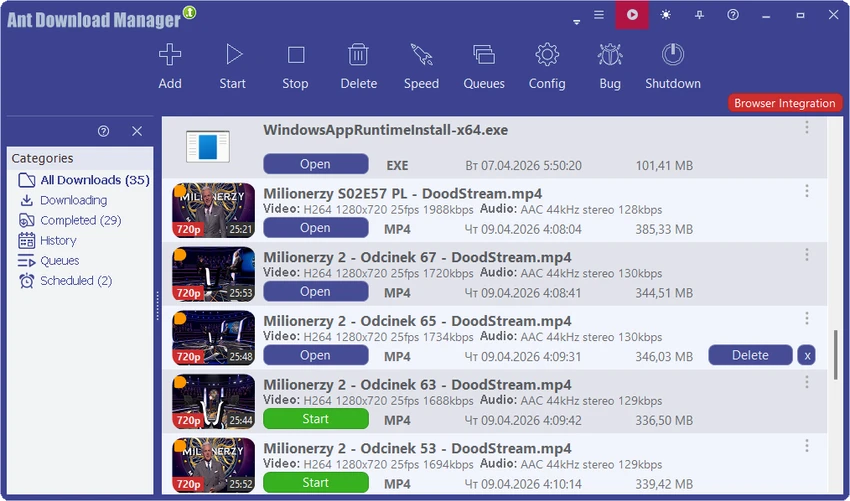
Task: Open options menu for Odcinek 53 row
Action: [x=807, y=446]
